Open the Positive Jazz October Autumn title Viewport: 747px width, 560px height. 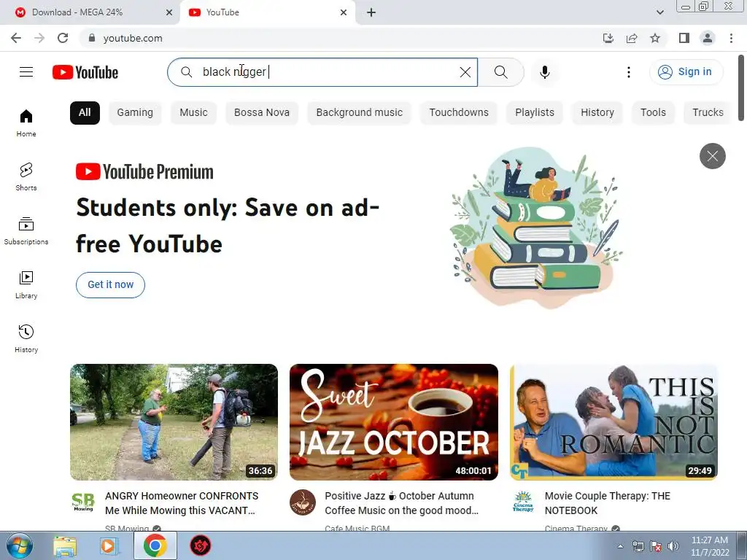[402, 503]
